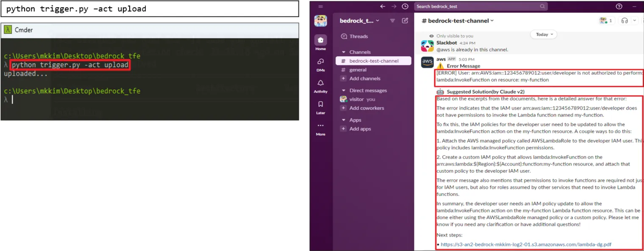
Task: Click Add channels
Action: click(365, 78)
